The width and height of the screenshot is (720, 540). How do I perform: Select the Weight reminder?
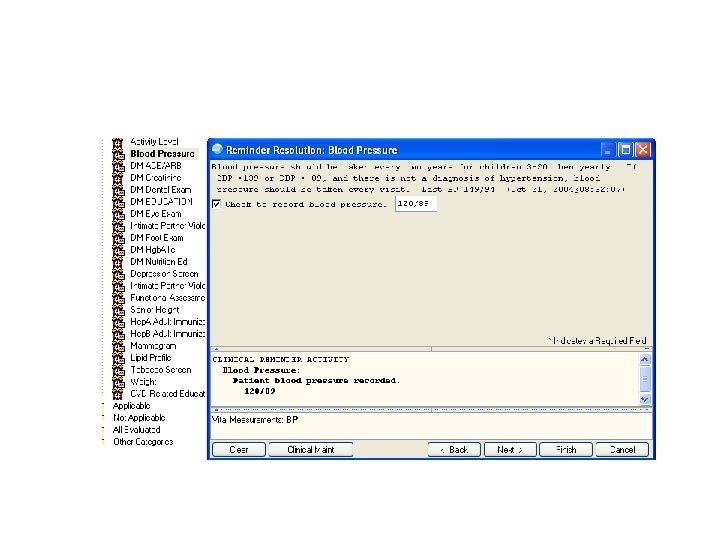point(143,382)
